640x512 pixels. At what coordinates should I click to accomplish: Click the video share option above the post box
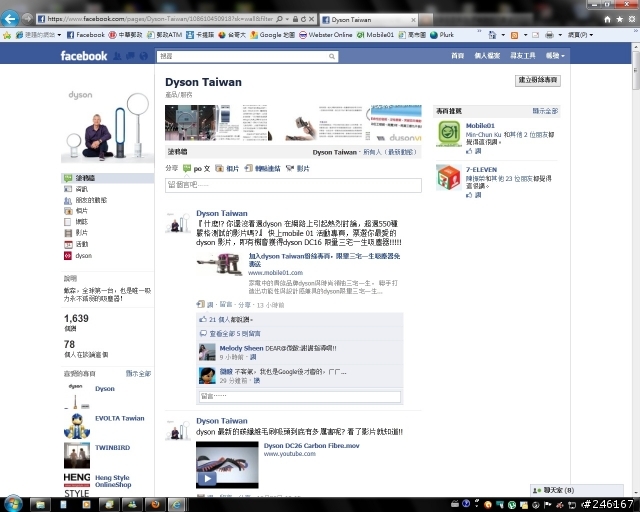298,169
